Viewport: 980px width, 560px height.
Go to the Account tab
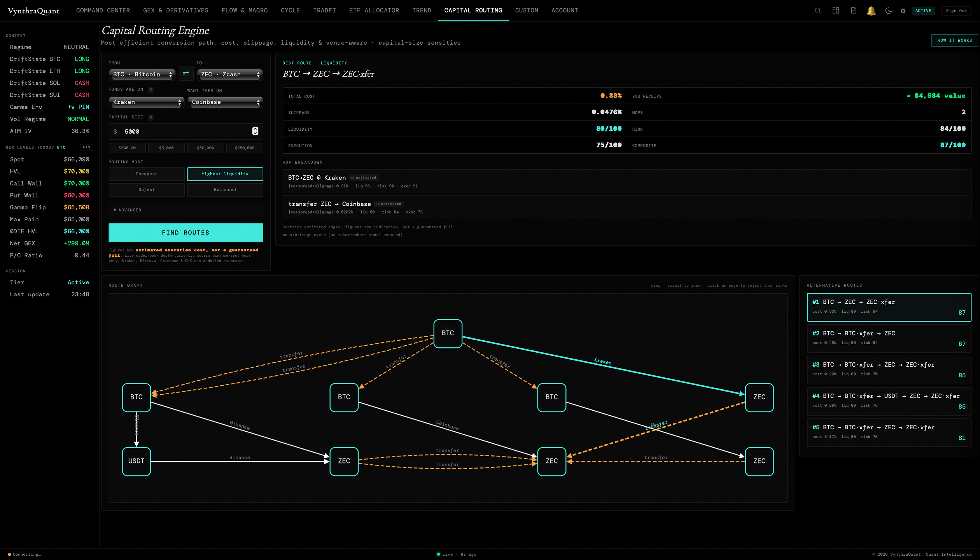point(565,10)
